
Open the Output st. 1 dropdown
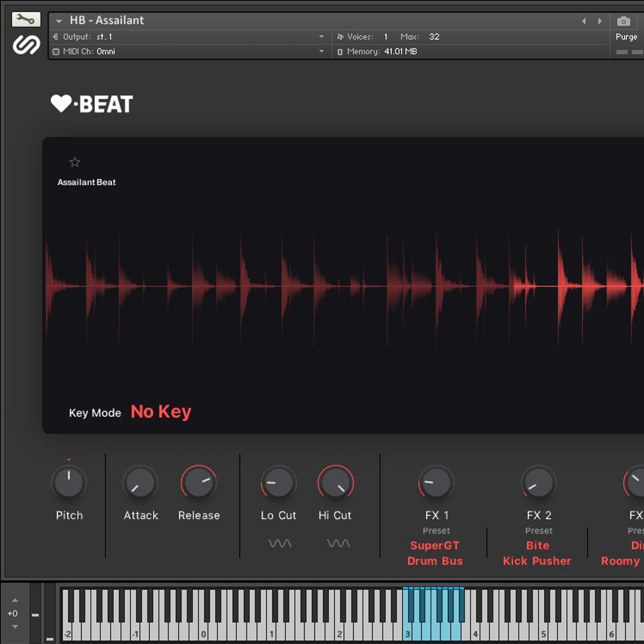coord(321,37)
